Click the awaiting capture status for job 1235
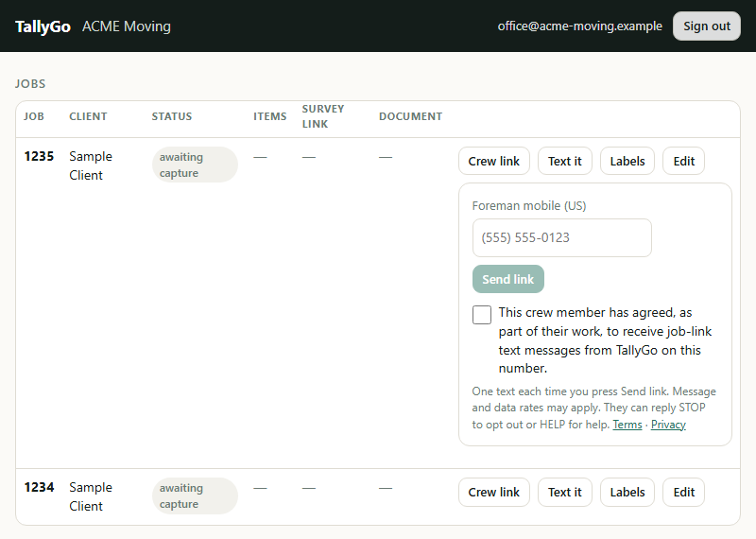This screenshot has width=756, height=539. click(x=195, y=165)
